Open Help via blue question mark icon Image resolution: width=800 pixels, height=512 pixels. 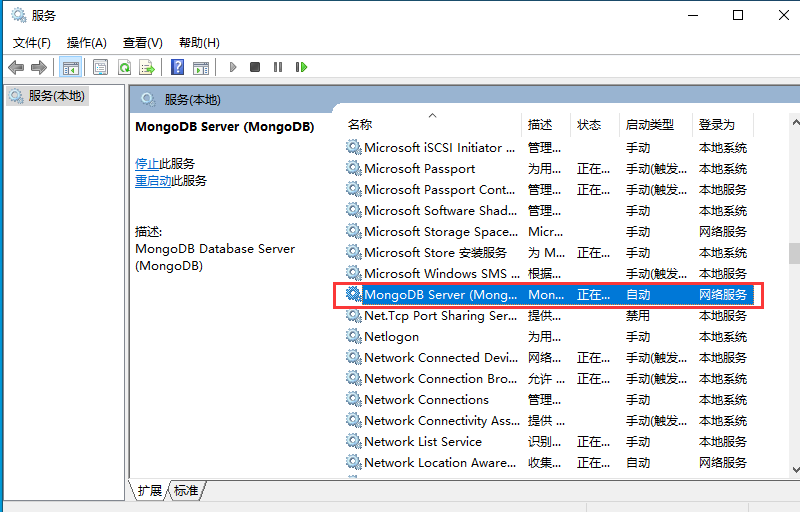pos(177,67)
